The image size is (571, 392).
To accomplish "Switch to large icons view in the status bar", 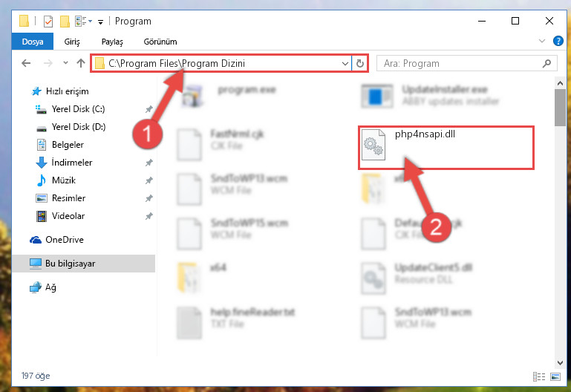I will point(555,376).
